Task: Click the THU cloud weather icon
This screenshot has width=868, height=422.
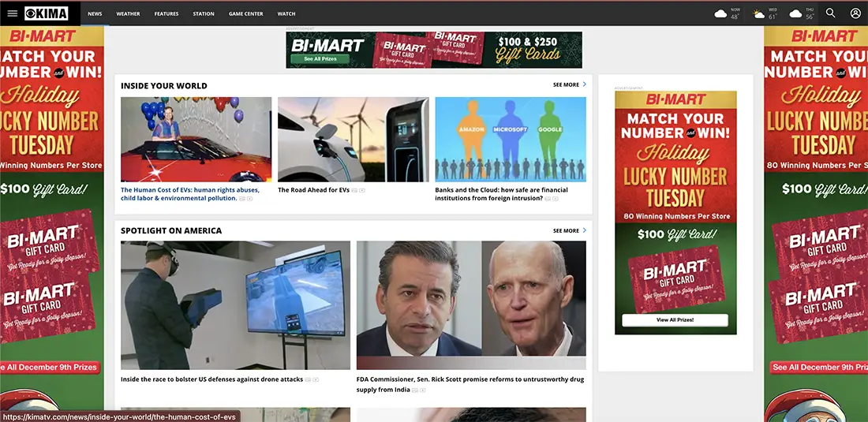Action: click(x=795, y=14)
